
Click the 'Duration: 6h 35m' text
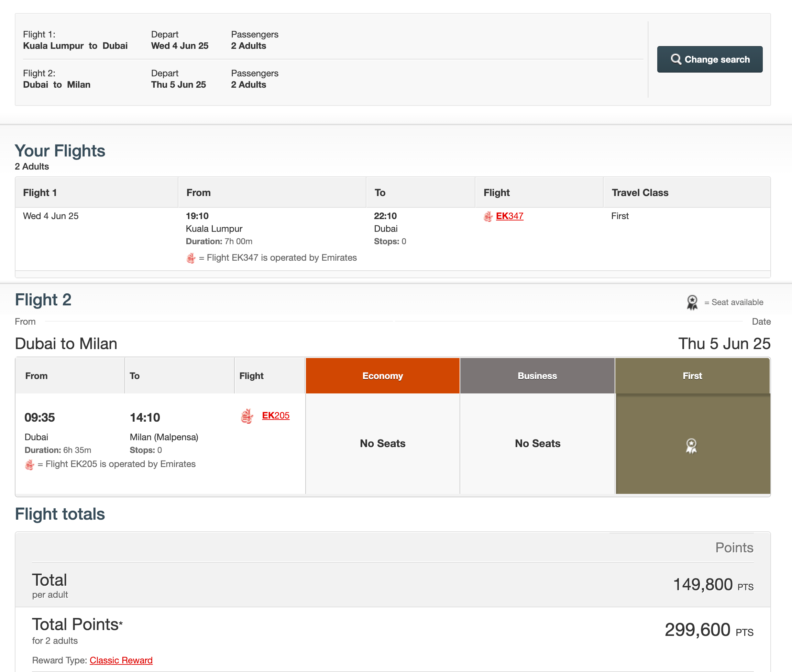58,450
